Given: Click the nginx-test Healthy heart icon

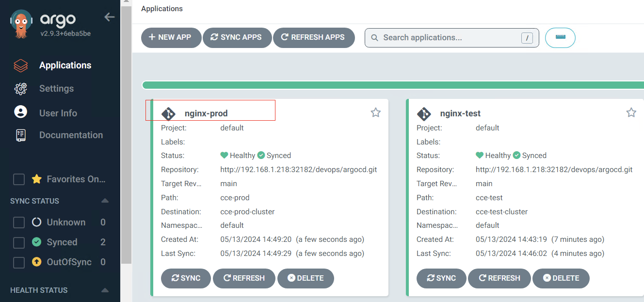Looking at the screenshot, I should click(x=480, y=156).
